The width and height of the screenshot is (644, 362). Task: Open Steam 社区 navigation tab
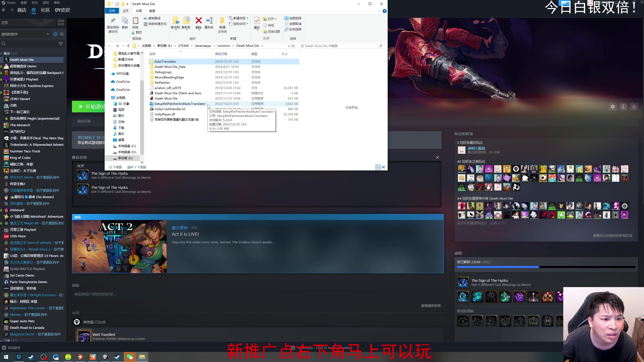click(x=45, y=10)
